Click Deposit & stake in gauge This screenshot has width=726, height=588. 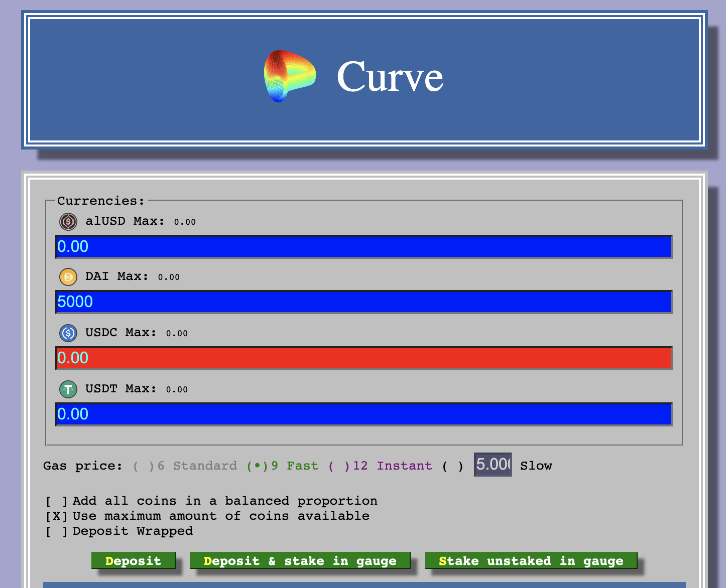[x=300, y=561]
